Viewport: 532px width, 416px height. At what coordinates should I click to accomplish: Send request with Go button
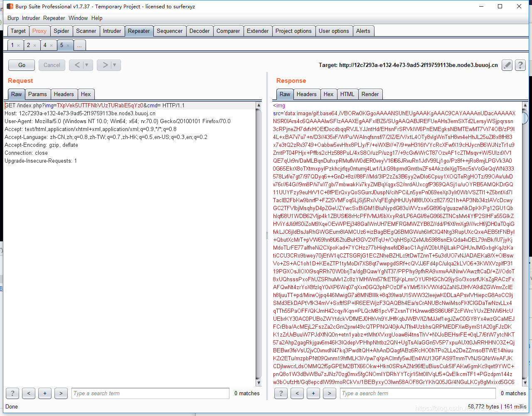pyautogui.click(x=22, y=65)
